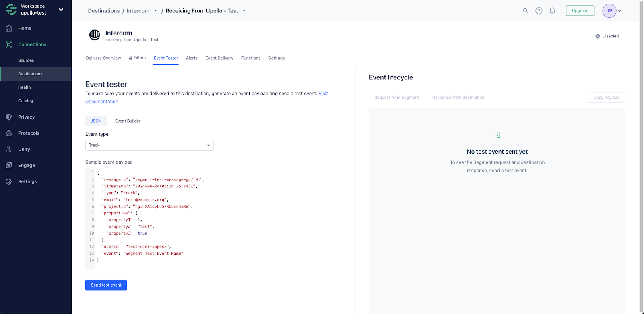Switch to the Filters tab

point(137,58)
